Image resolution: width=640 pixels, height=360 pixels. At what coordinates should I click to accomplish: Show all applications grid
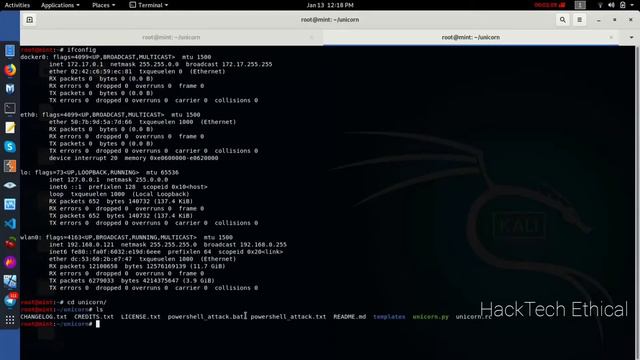(x=10, y=320)
